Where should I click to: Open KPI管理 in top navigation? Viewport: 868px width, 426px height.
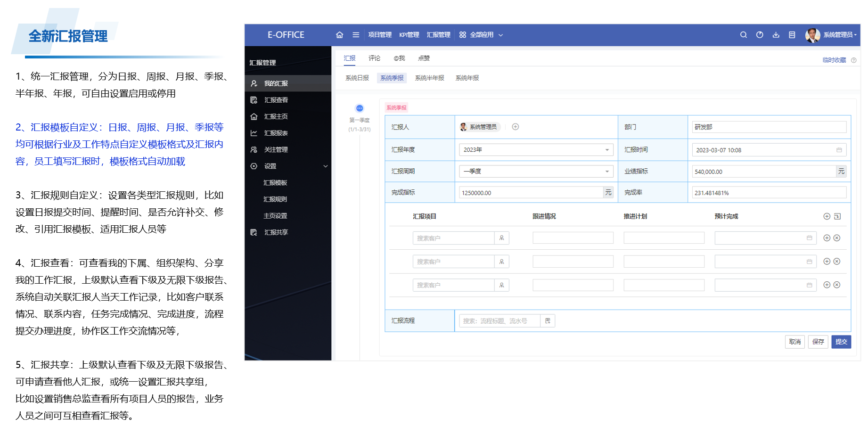tap(409, 35)
